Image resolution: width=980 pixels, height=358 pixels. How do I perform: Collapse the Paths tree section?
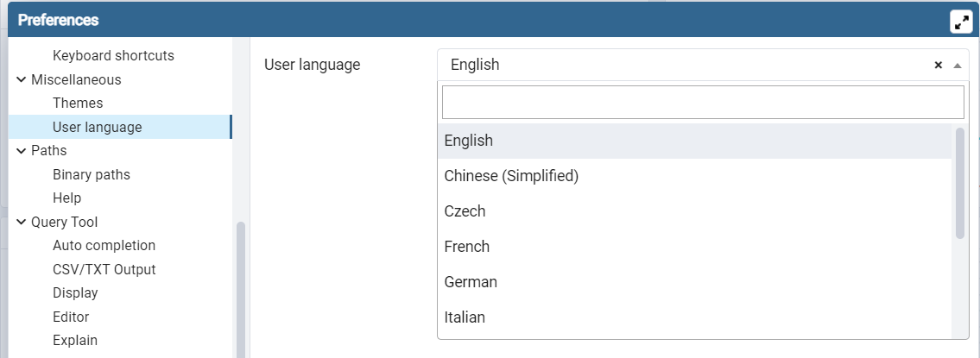click(22, 151)
